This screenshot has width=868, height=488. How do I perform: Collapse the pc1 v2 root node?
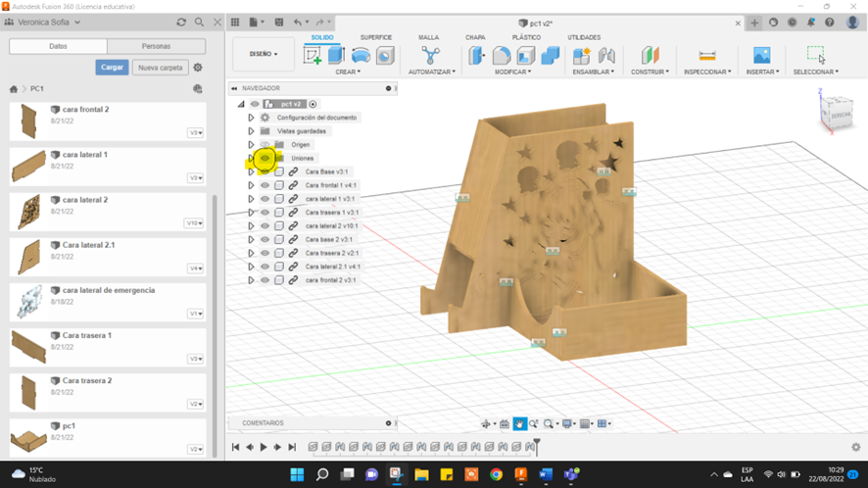pyautogui.click(x=241, y=104)
